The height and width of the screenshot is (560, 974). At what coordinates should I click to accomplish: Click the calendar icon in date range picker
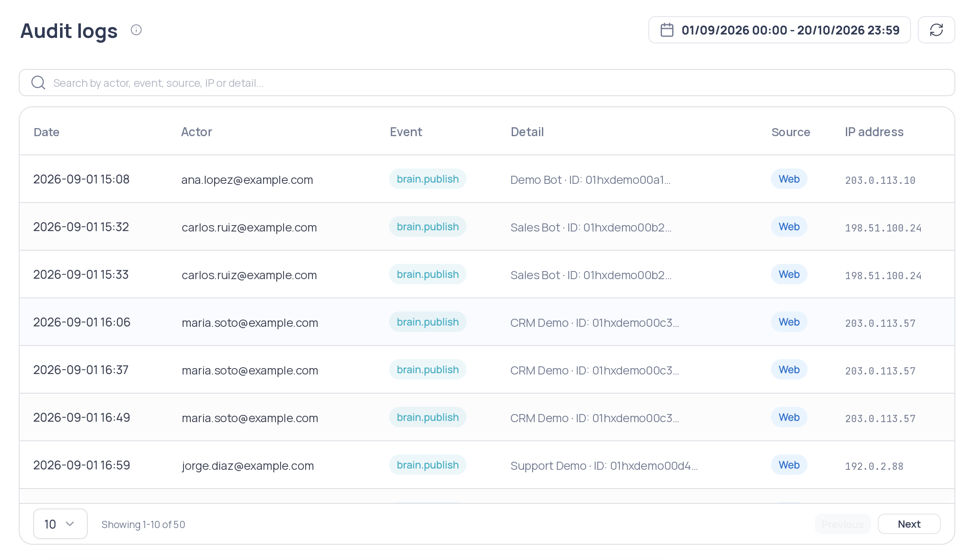pyautogui.click(x=667, y=30)
